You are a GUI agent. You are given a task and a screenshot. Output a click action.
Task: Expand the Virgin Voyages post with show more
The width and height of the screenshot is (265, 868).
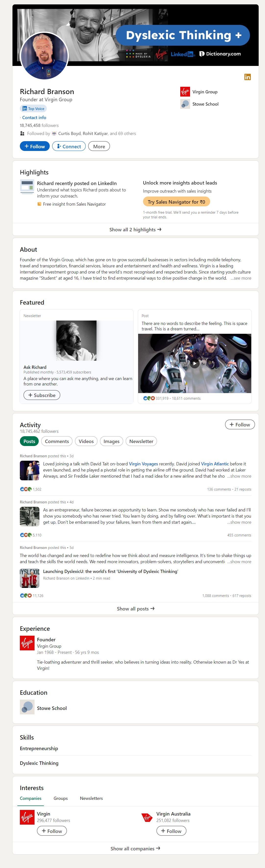239,476
